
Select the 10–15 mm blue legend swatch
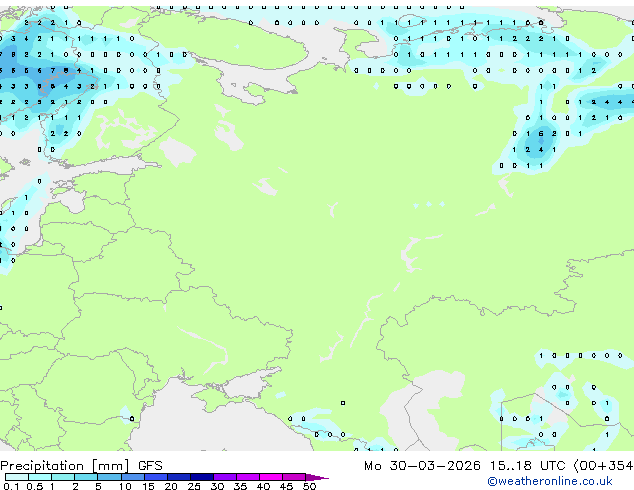(132, 477)
